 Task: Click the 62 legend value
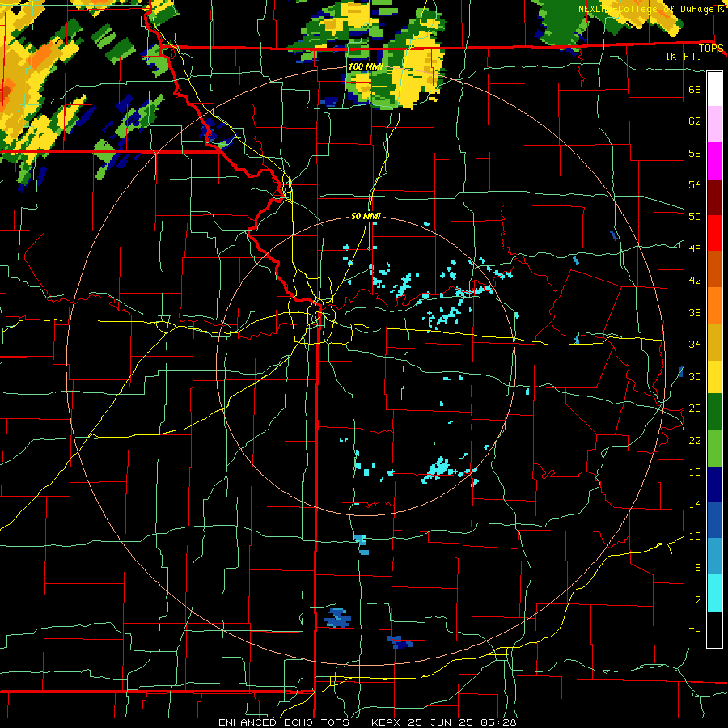coord(695,121)
